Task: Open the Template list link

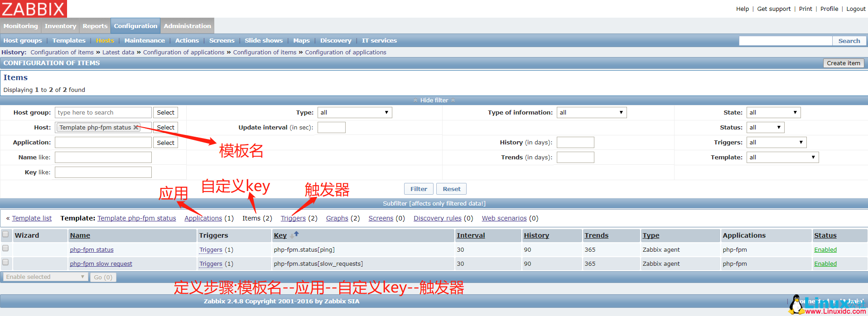Action: point(32,218)
